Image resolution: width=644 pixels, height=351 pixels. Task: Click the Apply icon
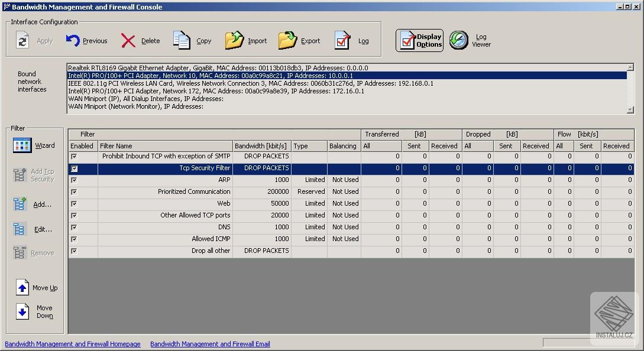point(22,40)
